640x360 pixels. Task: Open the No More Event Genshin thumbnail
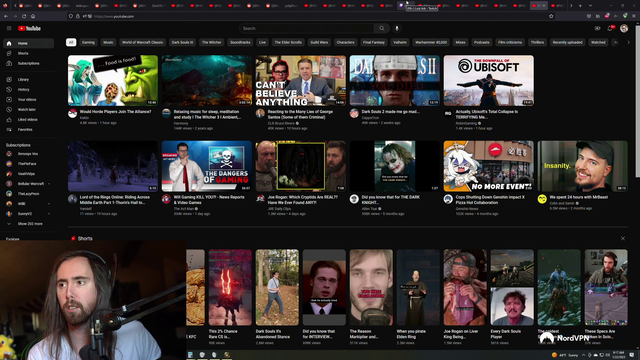[x=489, y=166]
